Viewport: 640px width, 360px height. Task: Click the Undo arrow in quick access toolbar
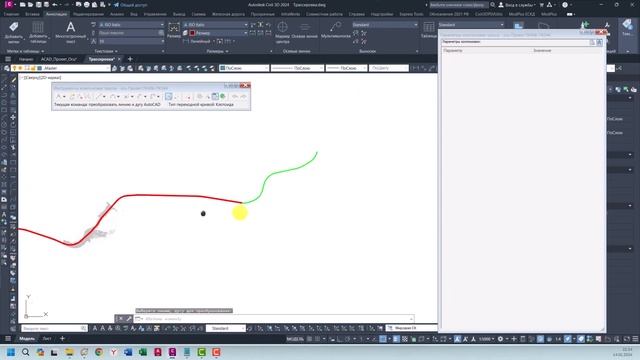pos(55,5)
